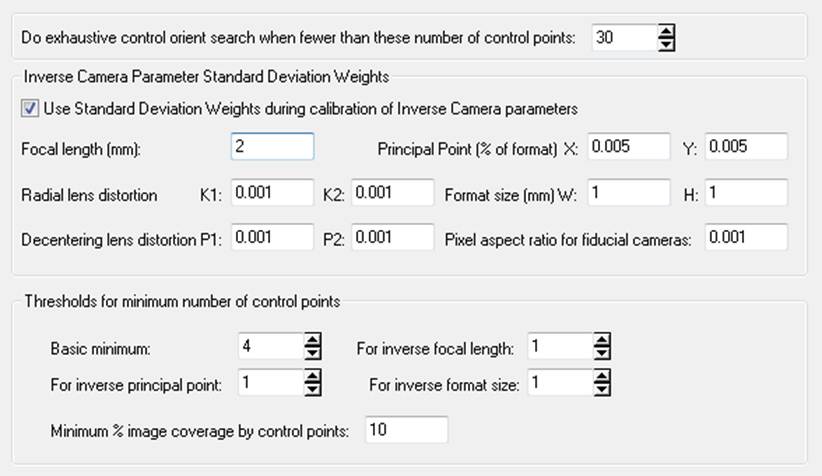Increase the Basic minimum control points
This screenshot has height=476, width=822.
coord(313,342)
